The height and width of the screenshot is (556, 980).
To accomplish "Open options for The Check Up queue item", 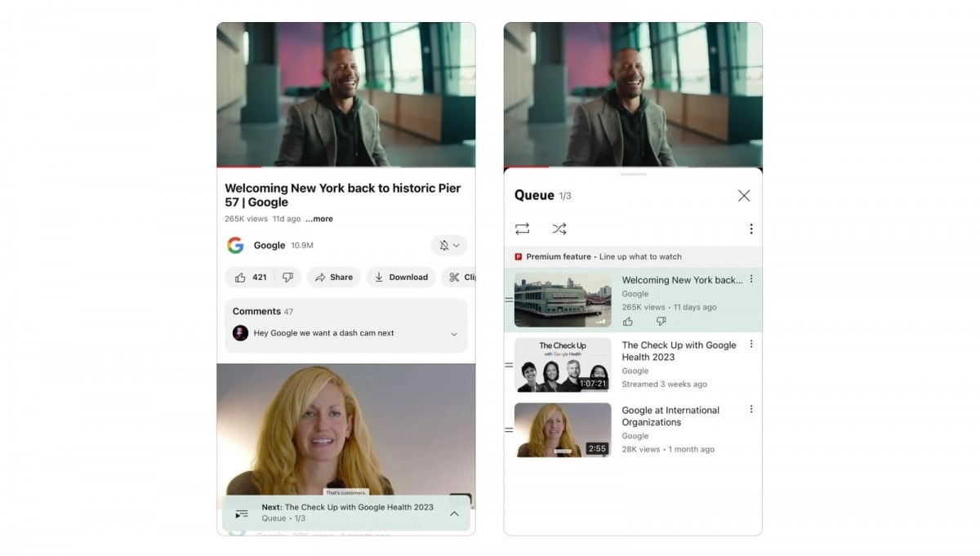I will pos(751,345).
